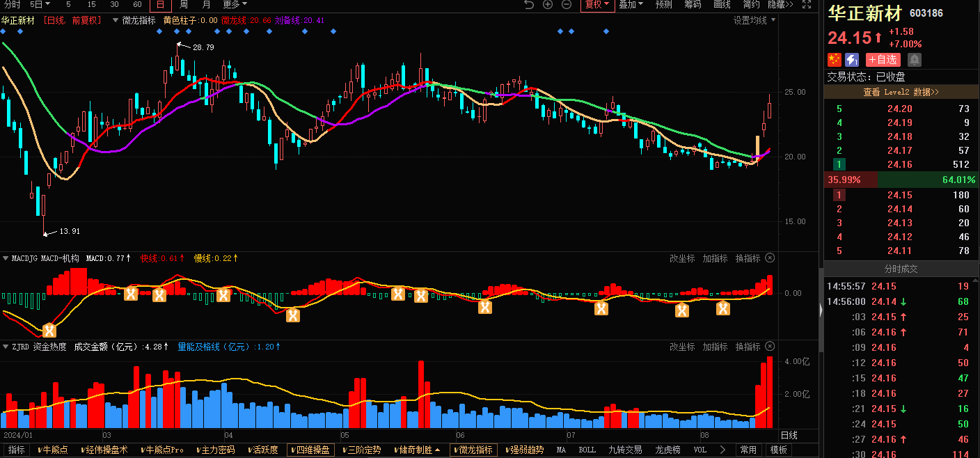Click the price alert bell icon
The height and width of the screenshot is (458, 980).
(915, 60)
